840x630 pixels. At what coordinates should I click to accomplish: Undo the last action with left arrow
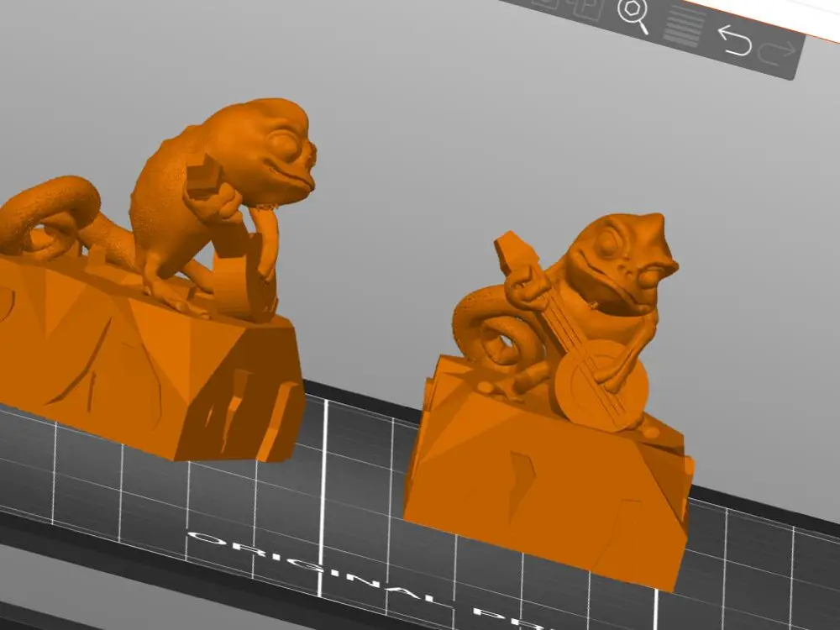pos(734,39)
